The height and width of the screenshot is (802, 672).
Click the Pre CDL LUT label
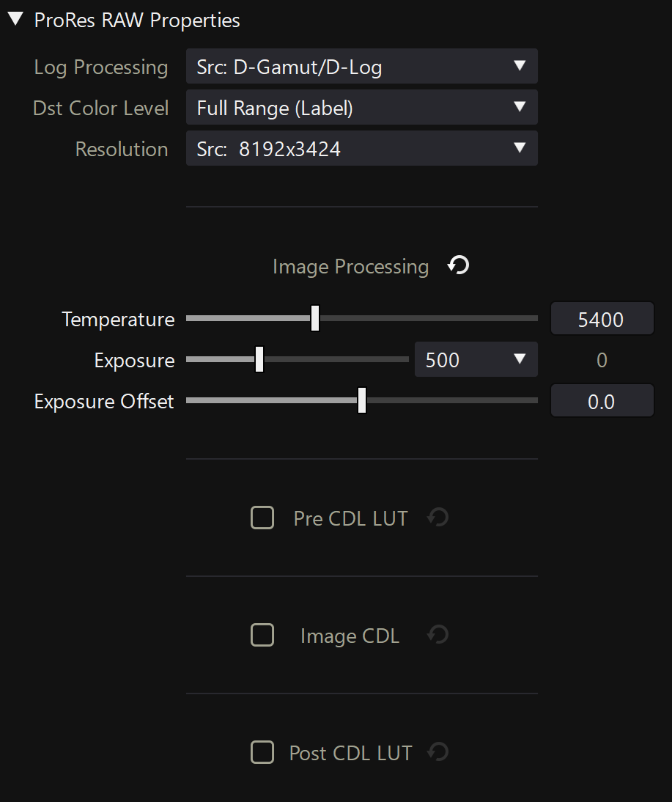[x=350, y=518]
